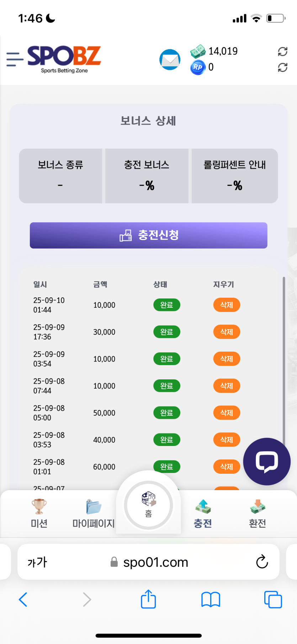The image size is (297, 644).
Task: Tap the RP points coin icon
Action: point(198,67)
